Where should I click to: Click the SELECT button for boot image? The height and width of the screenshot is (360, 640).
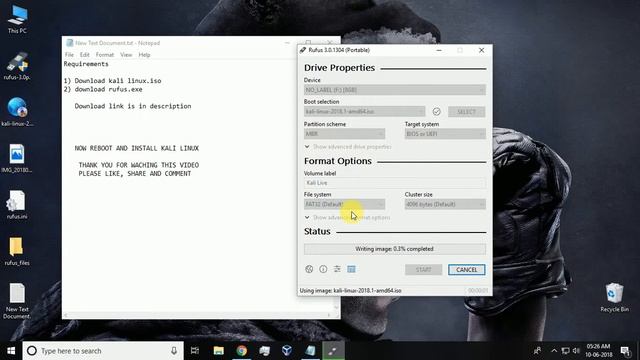coord(467,111)
